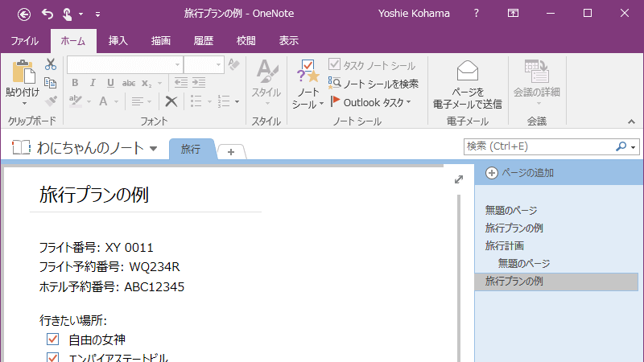
Task: Open the Customize Quick Access Toolbar arrow
Action: (97, 14)
